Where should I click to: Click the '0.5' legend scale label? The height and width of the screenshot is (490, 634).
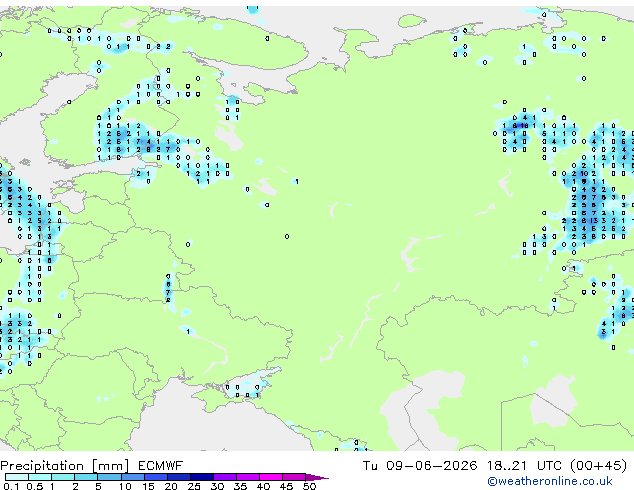pyautogui.click(x=34, y=486)
